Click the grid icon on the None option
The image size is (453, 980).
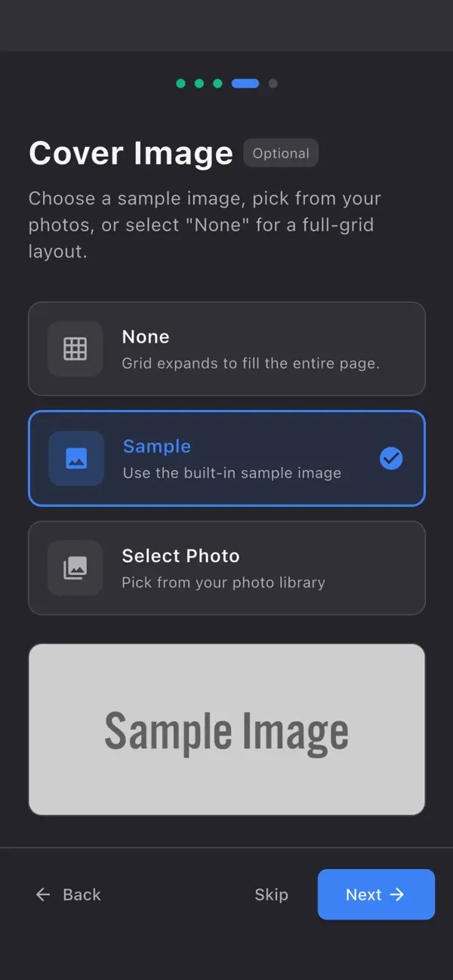pyautogui.click(x=75, y=349)
